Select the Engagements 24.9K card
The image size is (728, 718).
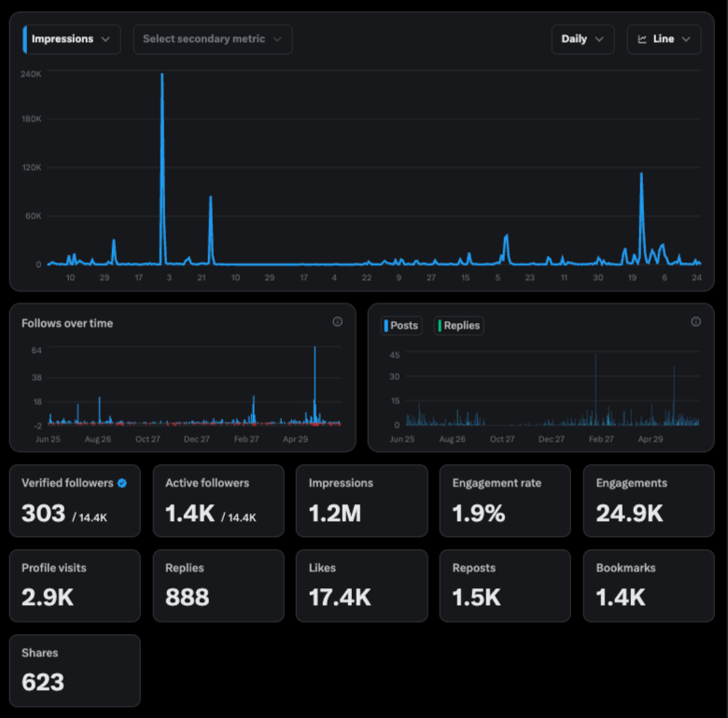tap(649, 500)
